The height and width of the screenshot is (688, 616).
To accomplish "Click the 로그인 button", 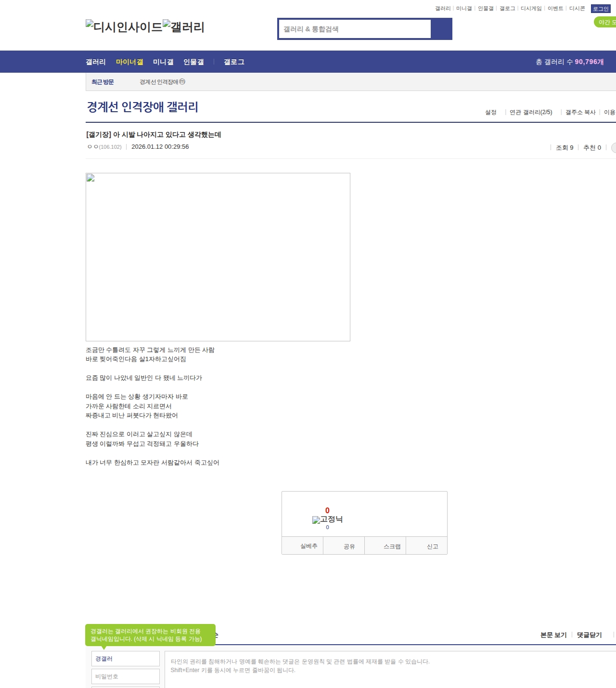I will (x=601, y=9).
